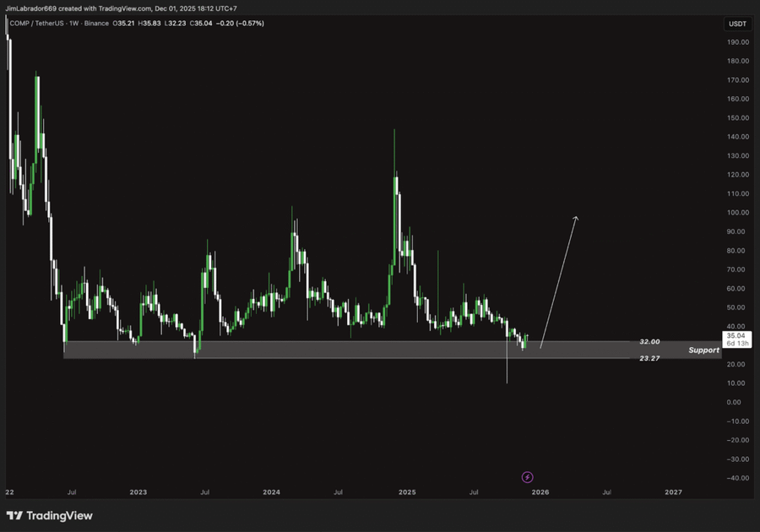Toggle the chart legend visibility bar
Screen dimensions: 760x532
point(5,24)
